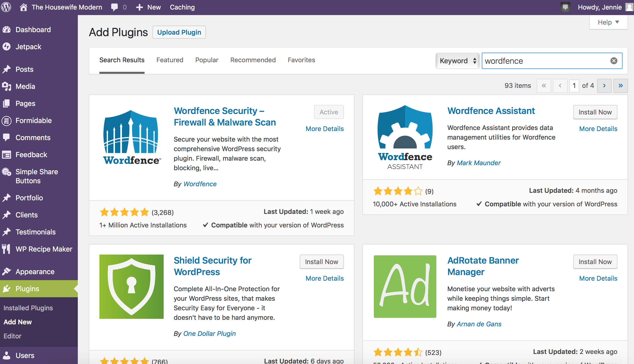Click the Comments speech bubble icon in sidebar
634x364 pixels.
click(x=7, y=138)
